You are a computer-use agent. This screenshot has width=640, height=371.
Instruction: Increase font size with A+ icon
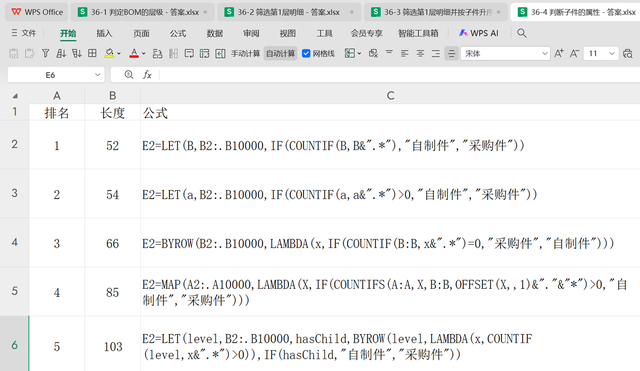tap(559, 53)
